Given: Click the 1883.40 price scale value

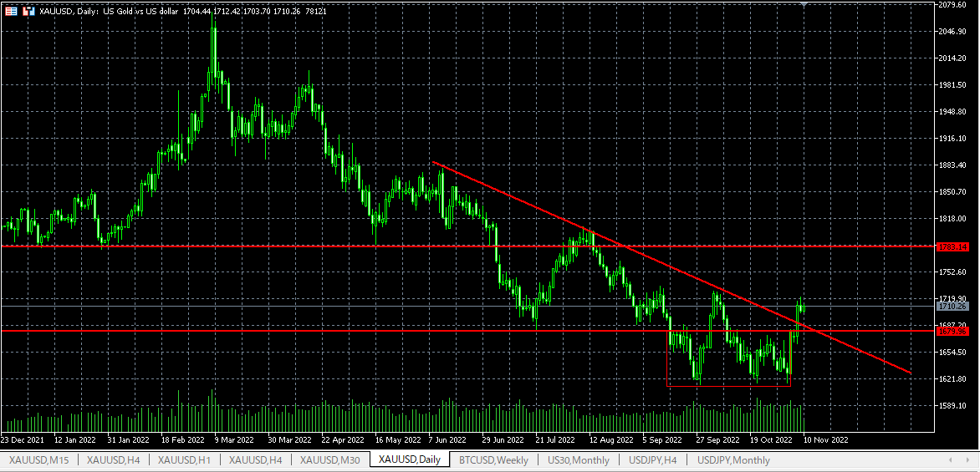Looking at the screenshot, I should 953,165.
